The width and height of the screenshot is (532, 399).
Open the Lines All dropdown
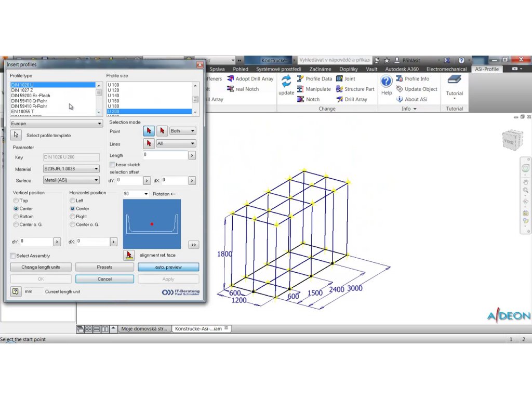(x=176, y=143)
